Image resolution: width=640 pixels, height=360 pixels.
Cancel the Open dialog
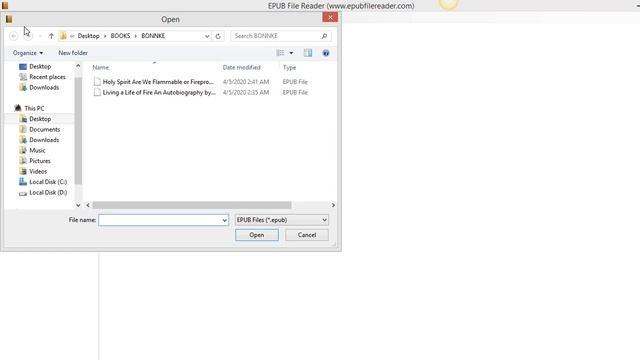307,235
